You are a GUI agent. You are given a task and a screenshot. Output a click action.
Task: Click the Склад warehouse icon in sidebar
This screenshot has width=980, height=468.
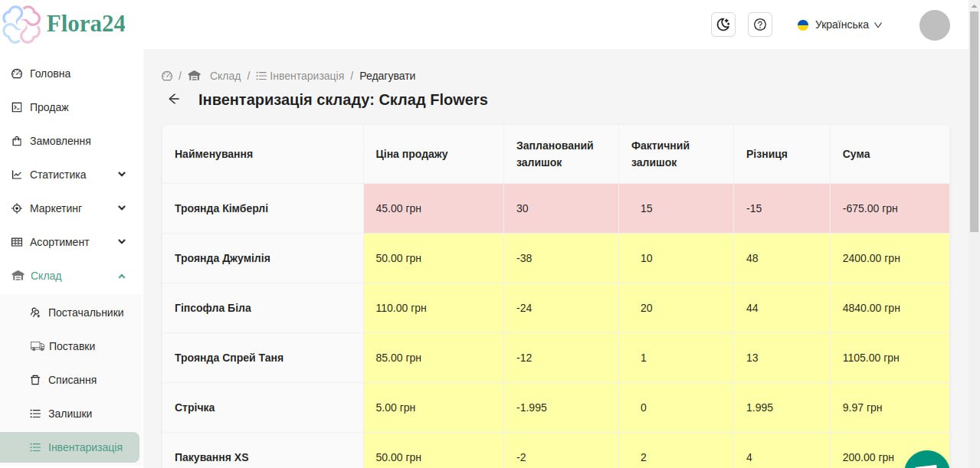click(18, 276)
